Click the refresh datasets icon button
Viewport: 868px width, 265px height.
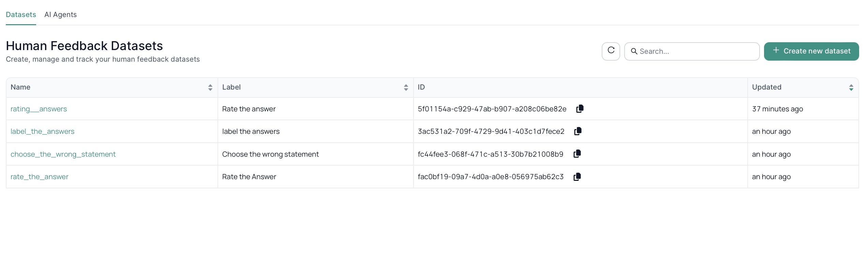click(x=611, y=51)
